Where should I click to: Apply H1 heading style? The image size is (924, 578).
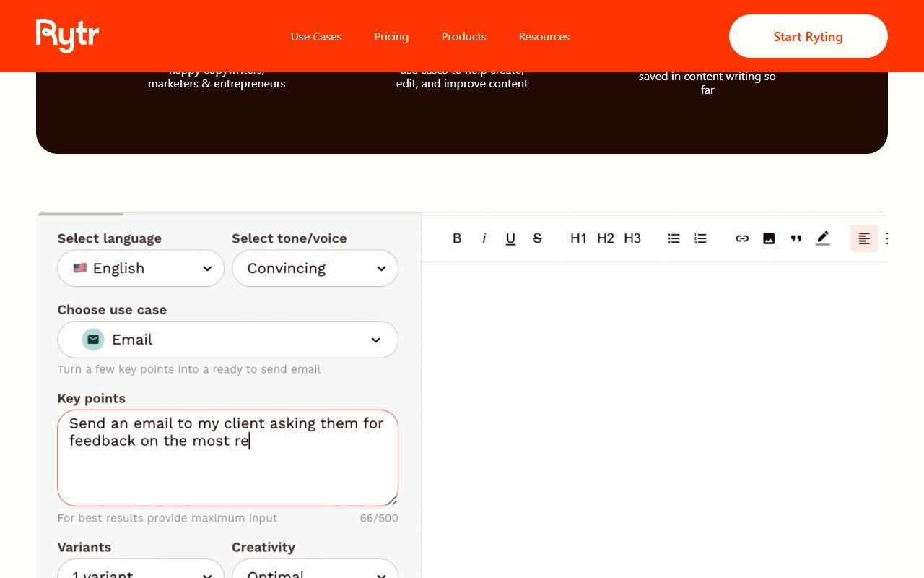[x=578, y=238]
